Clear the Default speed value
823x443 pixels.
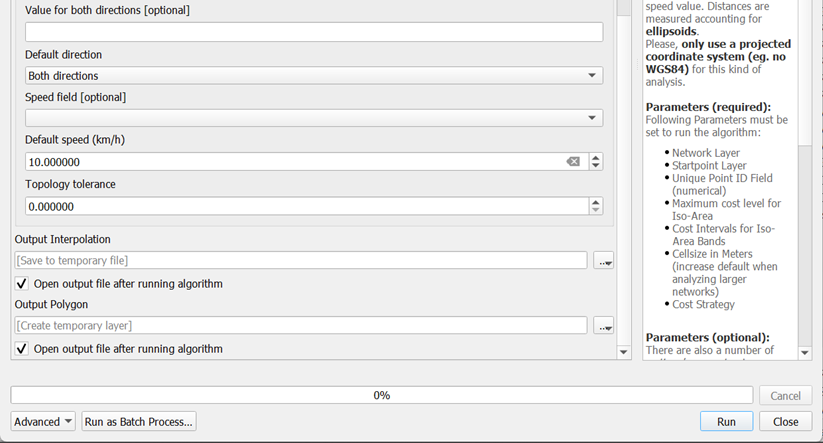pyautogui.click(x=573, y=161)
